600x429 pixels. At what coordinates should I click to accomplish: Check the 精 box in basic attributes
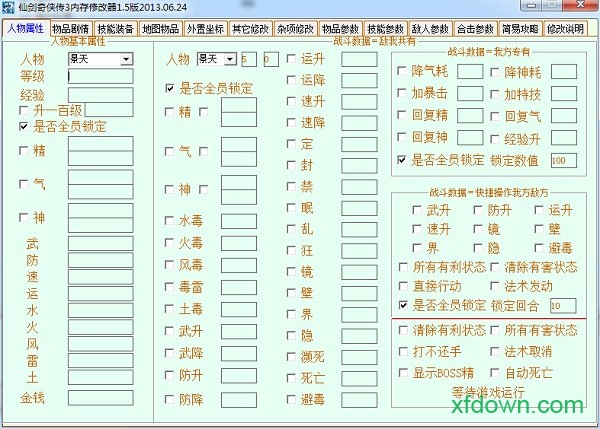pyautogui.click(x=24, y=151)
